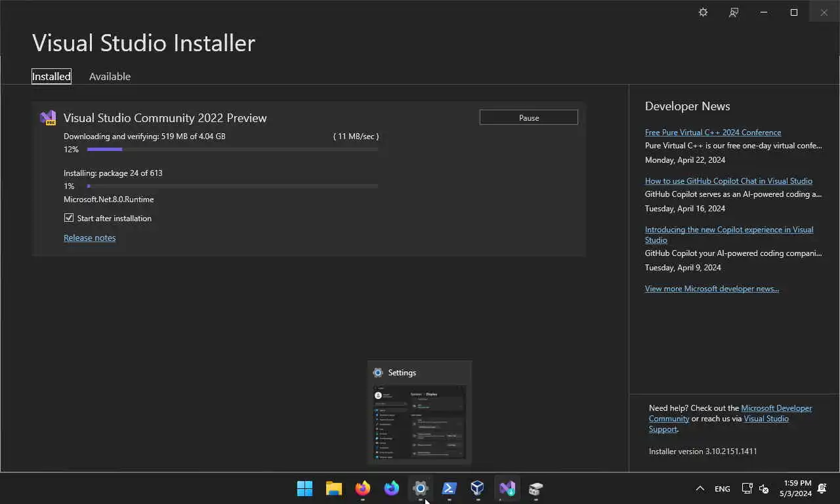The height and width of the screenshot is (504, 840).
Task: Click the Developer News heading
Action: point(687,106)
